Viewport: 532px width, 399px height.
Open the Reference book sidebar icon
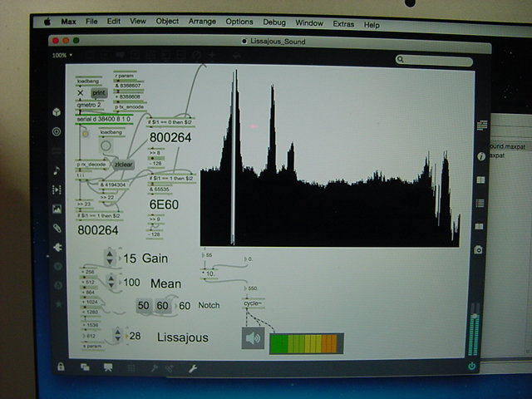click(x=480, y=180)
